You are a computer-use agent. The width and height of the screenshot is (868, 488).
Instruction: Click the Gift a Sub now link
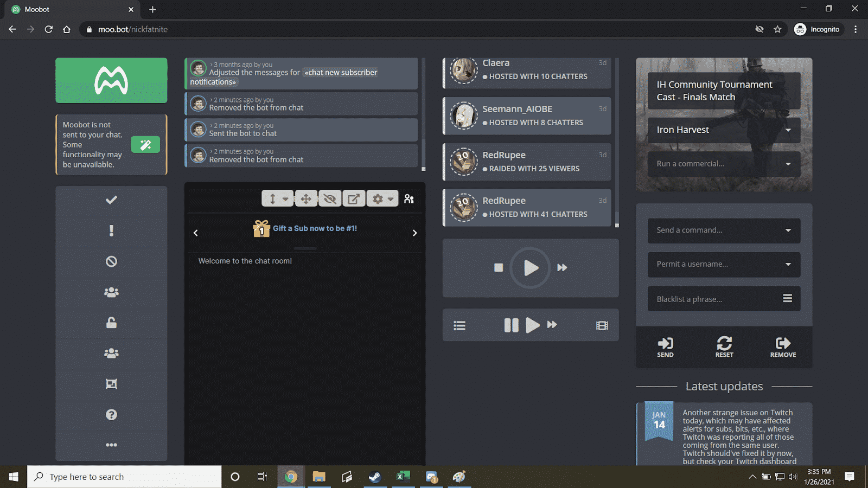(x=315, y=228)
